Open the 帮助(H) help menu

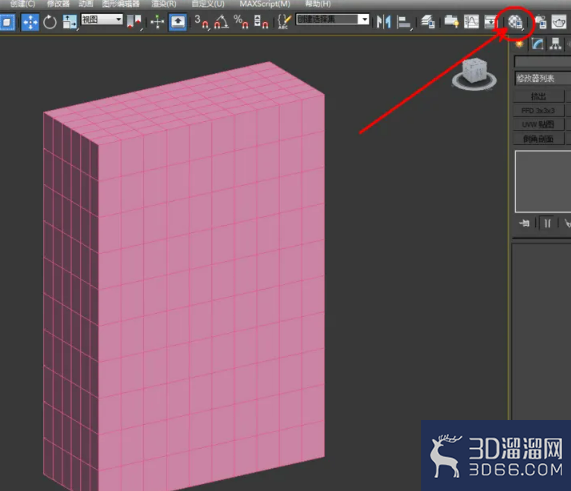[318, 4]
